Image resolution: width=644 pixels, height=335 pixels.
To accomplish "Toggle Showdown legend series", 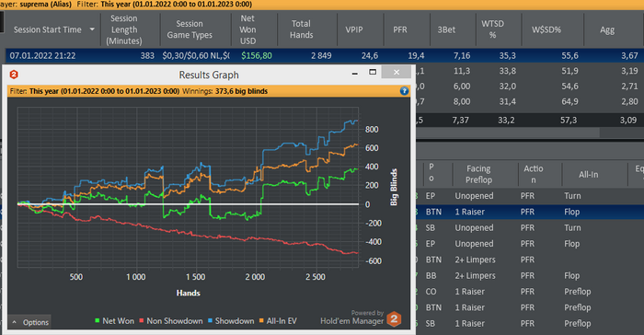I will tap(231, 321).
